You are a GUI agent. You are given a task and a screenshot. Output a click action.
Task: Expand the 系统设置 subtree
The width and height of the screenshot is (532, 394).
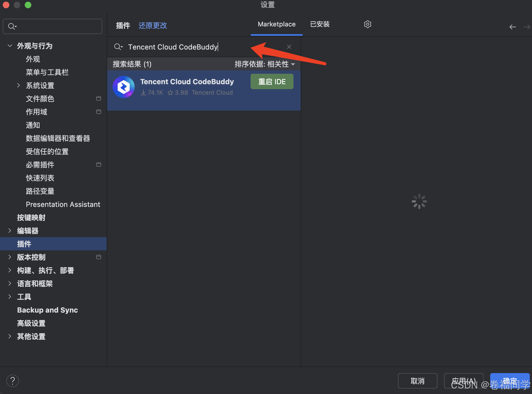(18, 85)
